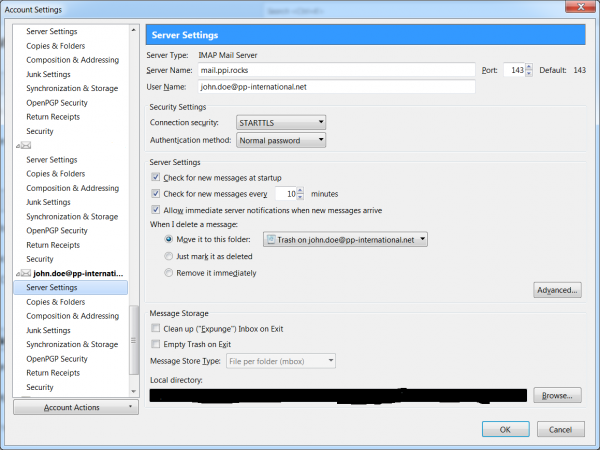The image size is (600, 450).
Task: Enable Clean up (Expunge) Inbox on Exit
Action: 155,327
